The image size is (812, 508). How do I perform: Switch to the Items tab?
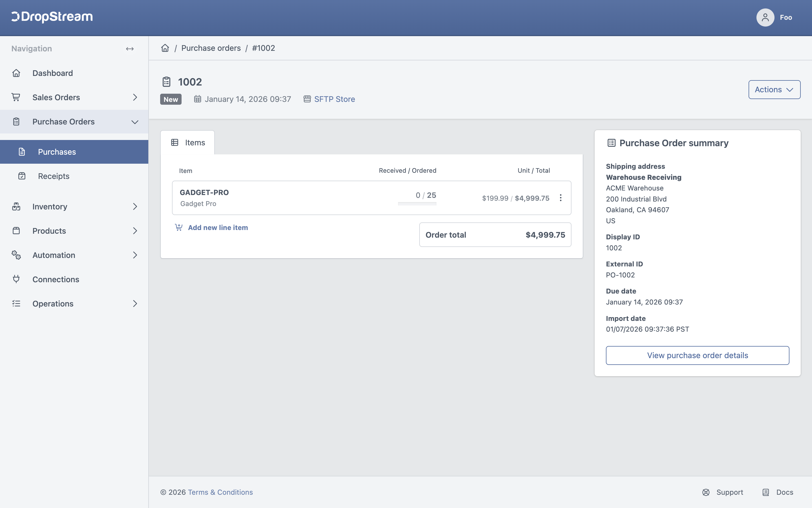click(187, 143)
